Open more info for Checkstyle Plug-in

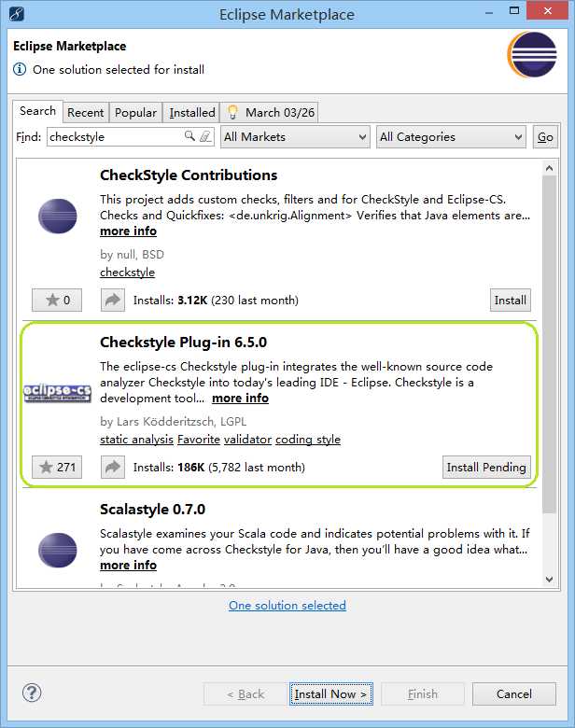(240, 399)
